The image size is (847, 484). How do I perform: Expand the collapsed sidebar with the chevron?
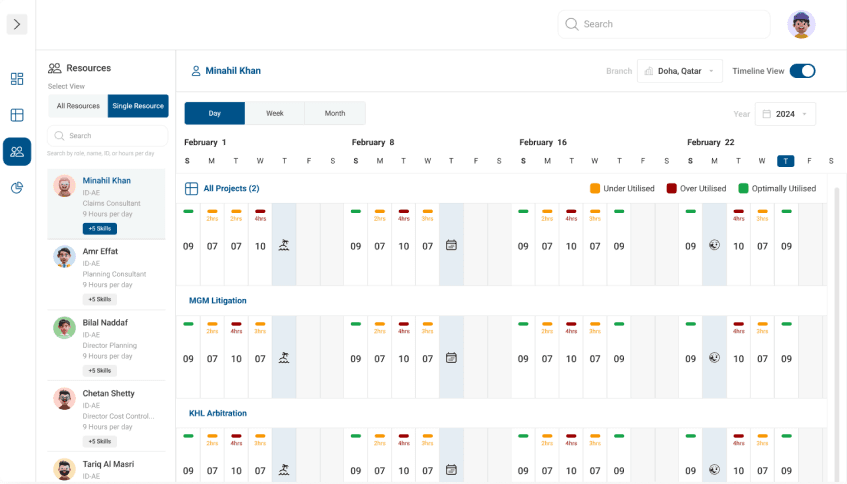(17, 24)
